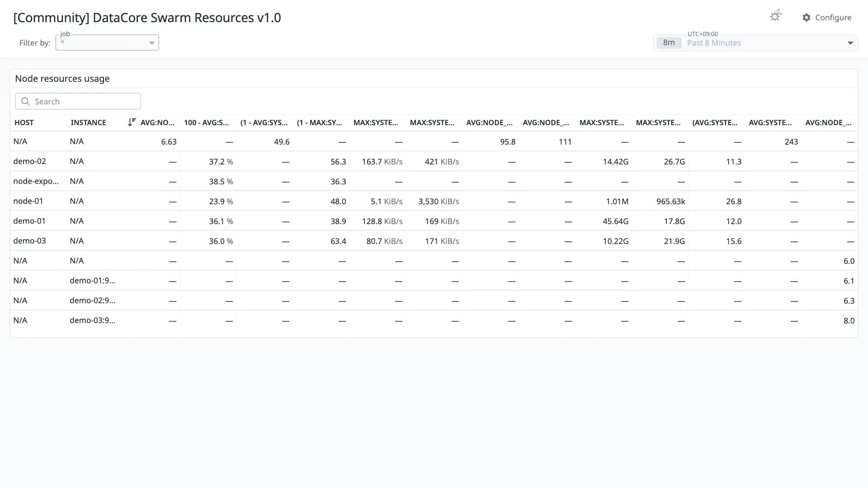Click the 38.5 % value
Image resolution: width=868 pixels, height=488 pixels.
point(221,182)
